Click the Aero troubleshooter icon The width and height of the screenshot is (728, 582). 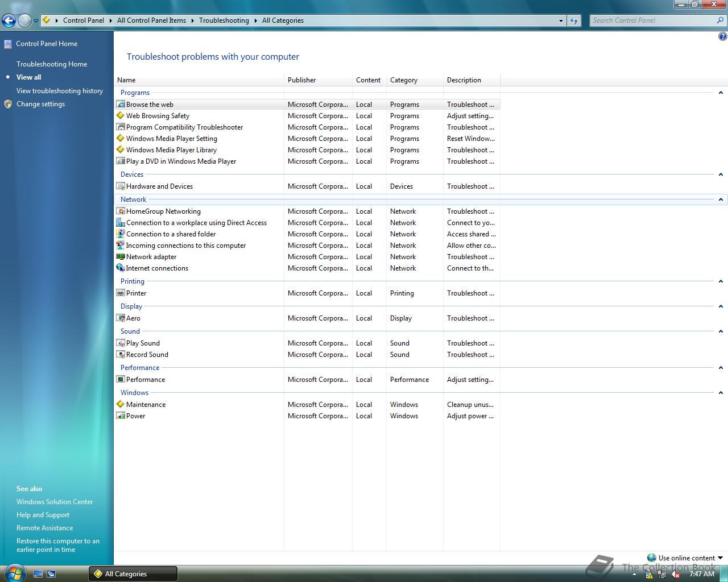click(121, 318)
